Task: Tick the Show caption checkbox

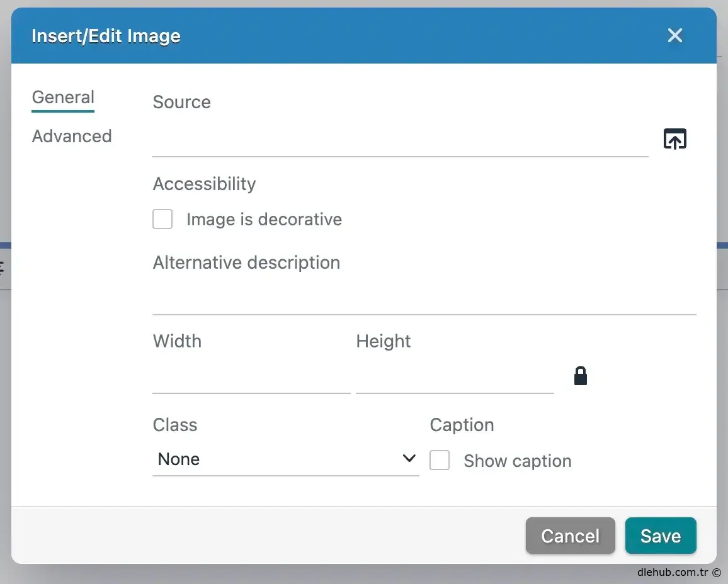Action: click(440, 461)
